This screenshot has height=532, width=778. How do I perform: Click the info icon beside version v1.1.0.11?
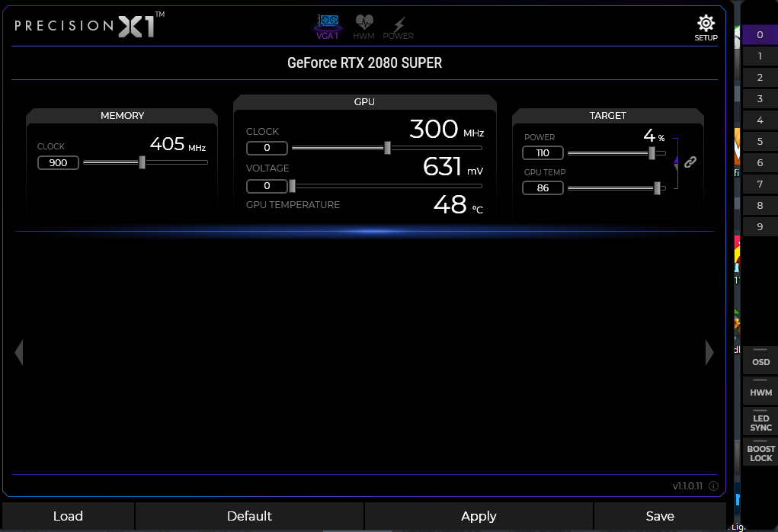[713, 485]
